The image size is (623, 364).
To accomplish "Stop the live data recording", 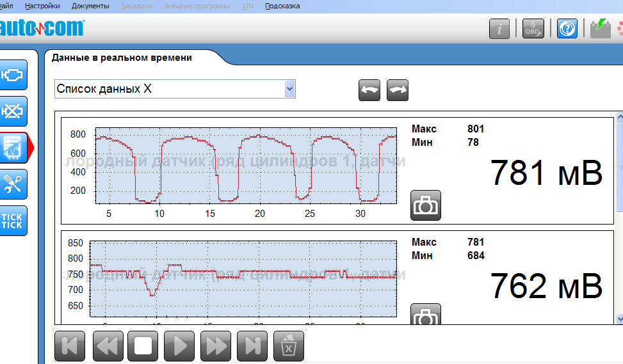I will pos(143,346).
